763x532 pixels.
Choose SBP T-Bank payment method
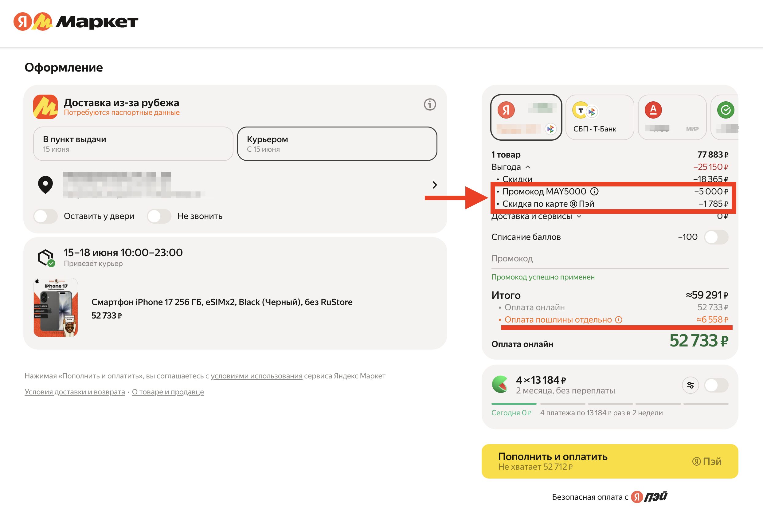point(600,117)
